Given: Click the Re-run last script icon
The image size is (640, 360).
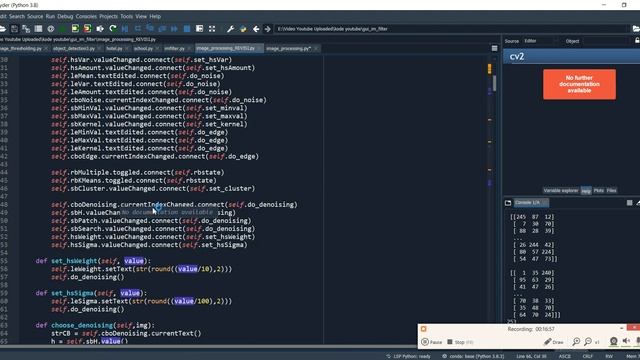Looking at the screenshot, I should pyautogui.click(x=113, y=29).
